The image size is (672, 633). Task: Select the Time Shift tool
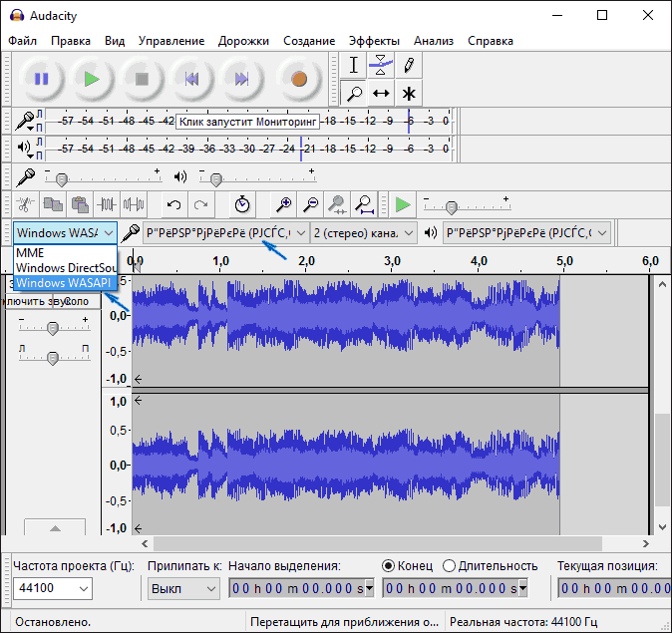[x=381, y=94]
